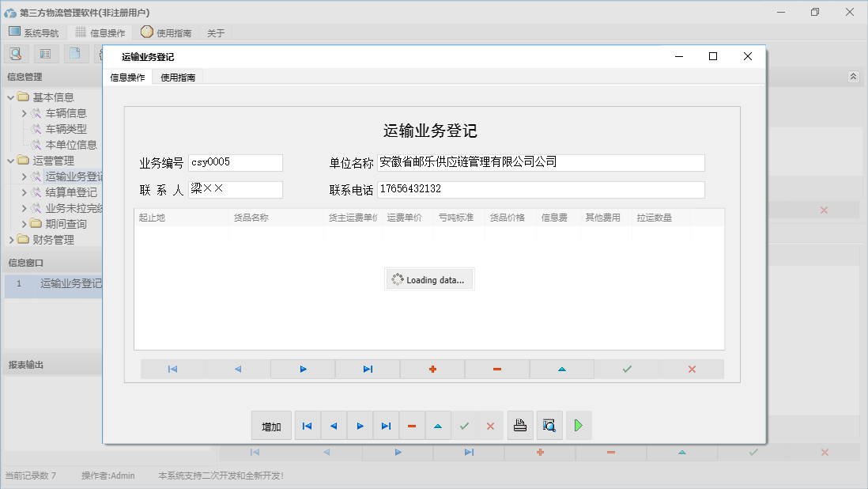Confirm changes with the green check icon
This screenshot has width=868, height=489.
coord(626,369)
